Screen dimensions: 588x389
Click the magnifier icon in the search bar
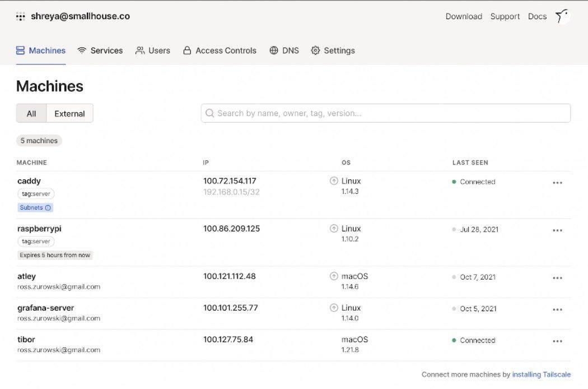209,113
